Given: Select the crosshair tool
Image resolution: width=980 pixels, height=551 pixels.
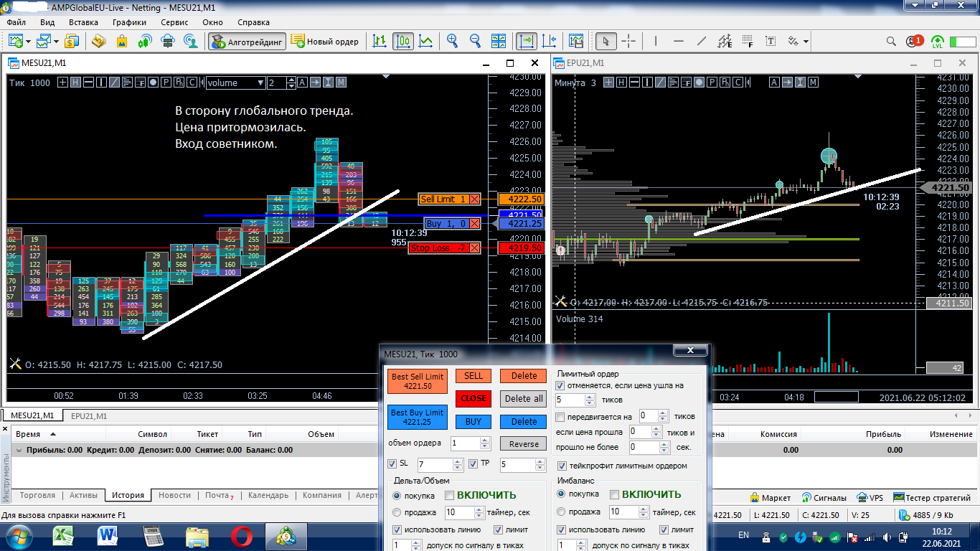Looking at the screenshot, I should click(x=628, y=41).
